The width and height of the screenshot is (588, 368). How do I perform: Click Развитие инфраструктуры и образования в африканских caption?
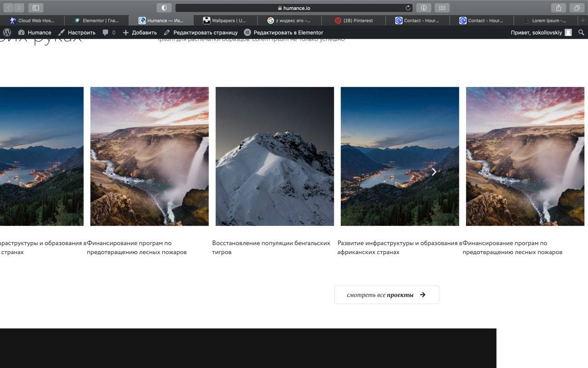coord(400,247)
